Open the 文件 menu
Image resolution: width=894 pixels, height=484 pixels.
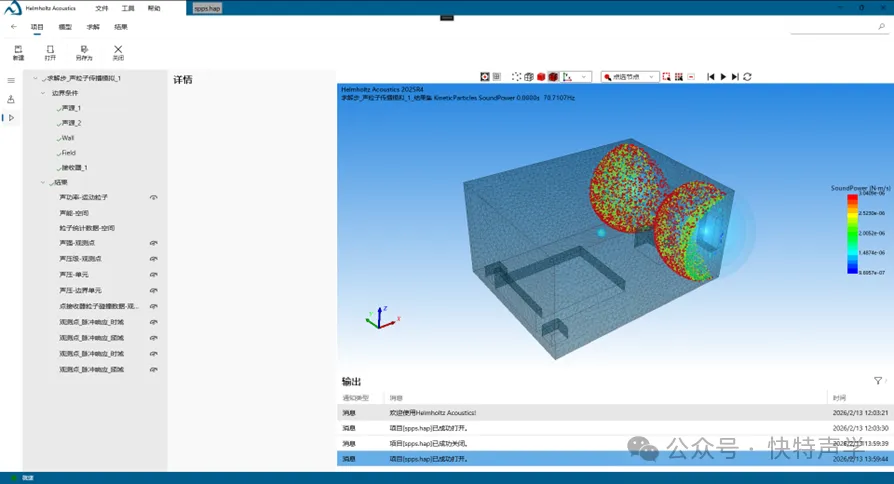point(101,8)
